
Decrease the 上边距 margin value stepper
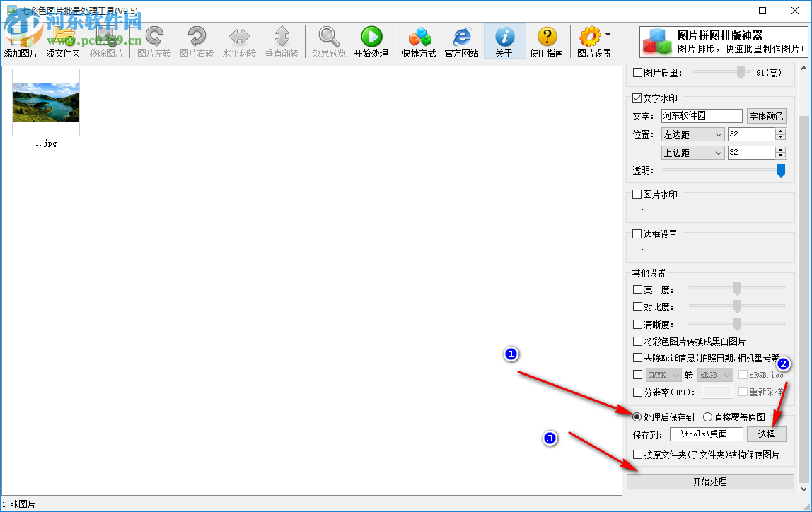781,156
